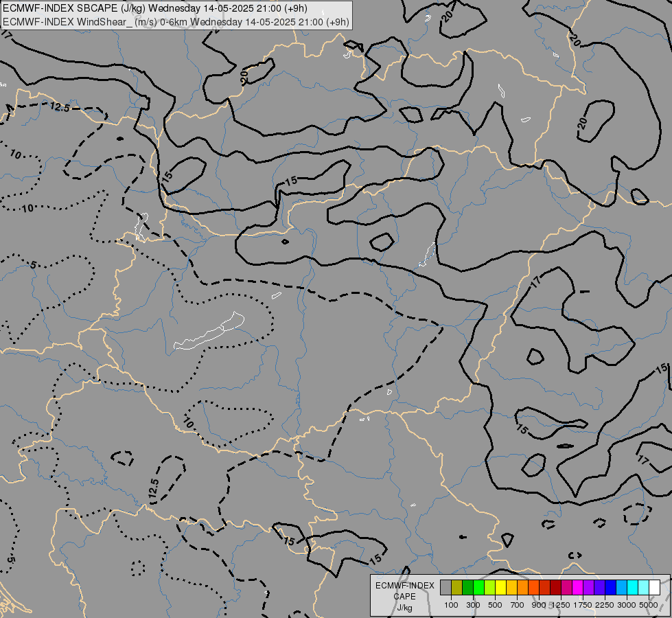Click the gray swatch in the CAPE legend

click(x=445, y=587)
